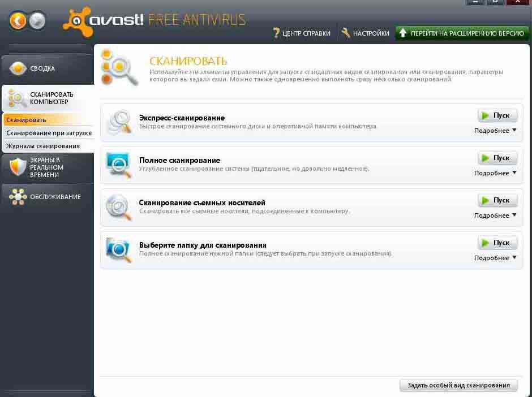Expand Подробнее under Полное сканирование
The height and width of the screenshot is (397, 532).
click(495, 173)
